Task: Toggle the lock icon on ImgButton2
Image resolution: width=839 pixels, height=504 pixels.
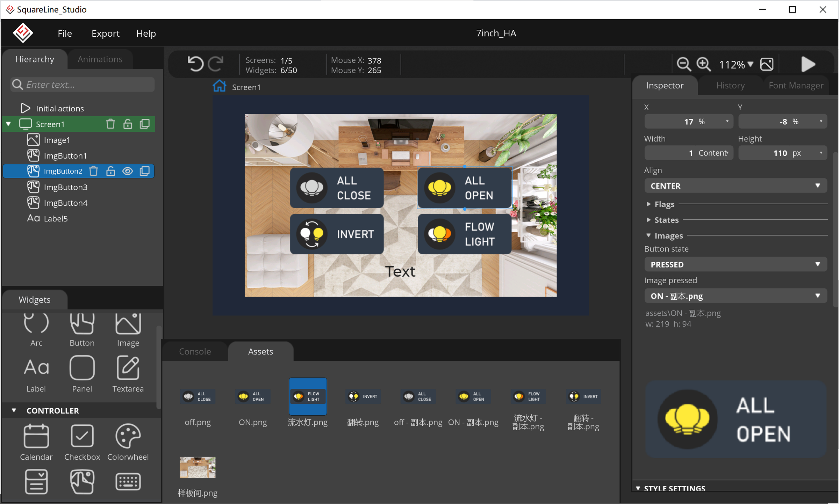Action: [110, 171]
